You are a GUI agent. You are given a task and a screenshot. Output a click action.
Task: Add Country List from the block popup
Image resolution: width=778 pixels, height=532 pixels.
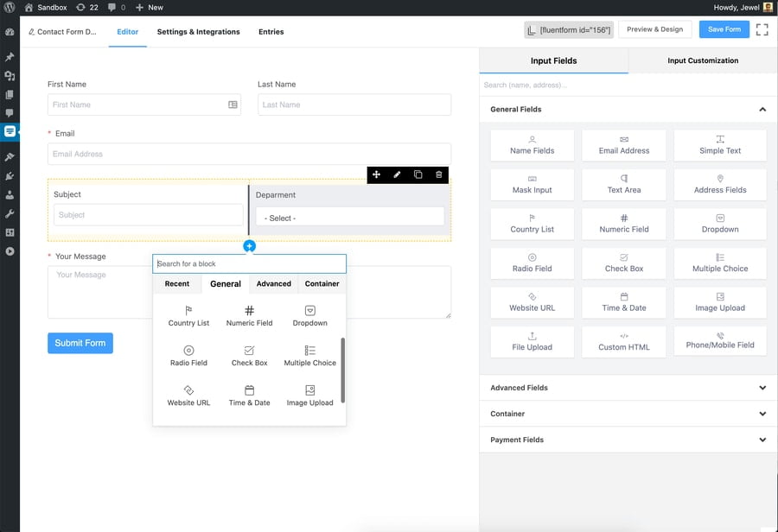[x=188, y=315]
